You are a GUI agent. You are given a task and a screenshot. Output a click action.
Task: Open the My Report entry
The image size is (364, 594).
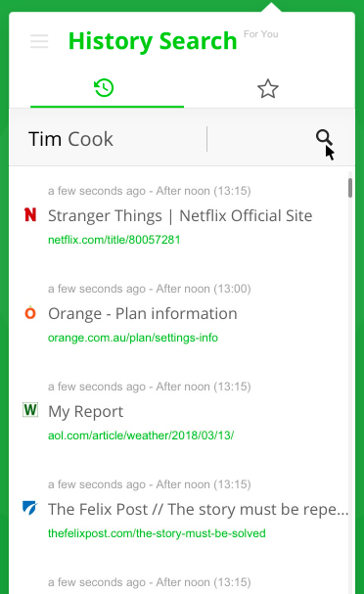85,412
